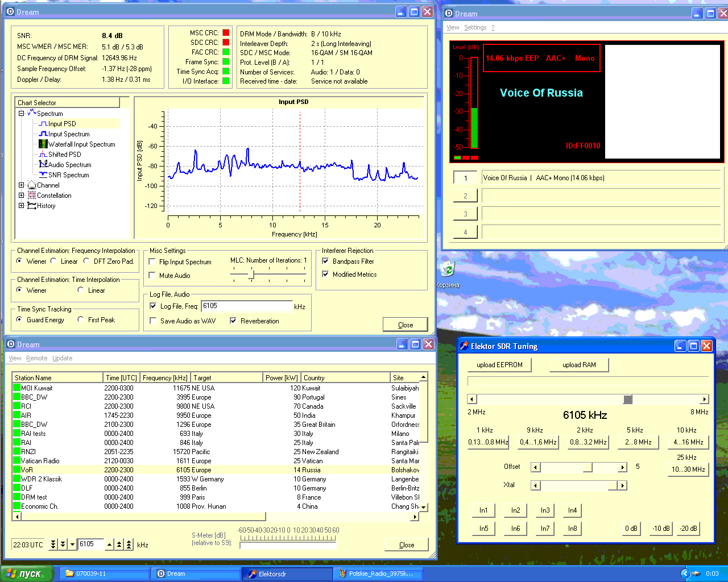Select Shifted PSD chart
The image size is (728, 582).
point(64,155)
